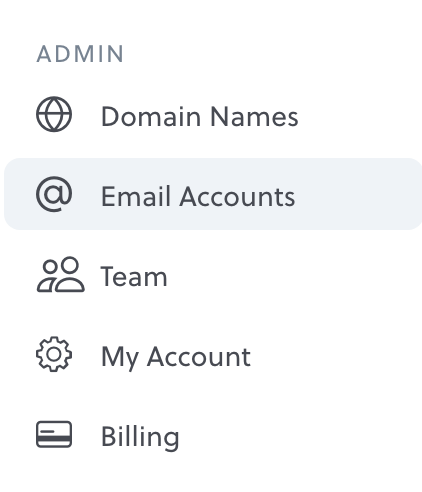
Task: Click the word 'My' next to the gear
Action: [120, 358]
